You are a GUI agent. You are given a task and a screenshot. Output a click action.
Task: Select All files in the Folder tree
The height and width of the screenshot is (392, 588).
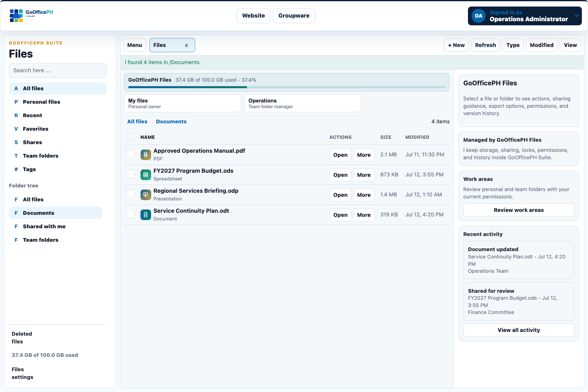(56, 200)
